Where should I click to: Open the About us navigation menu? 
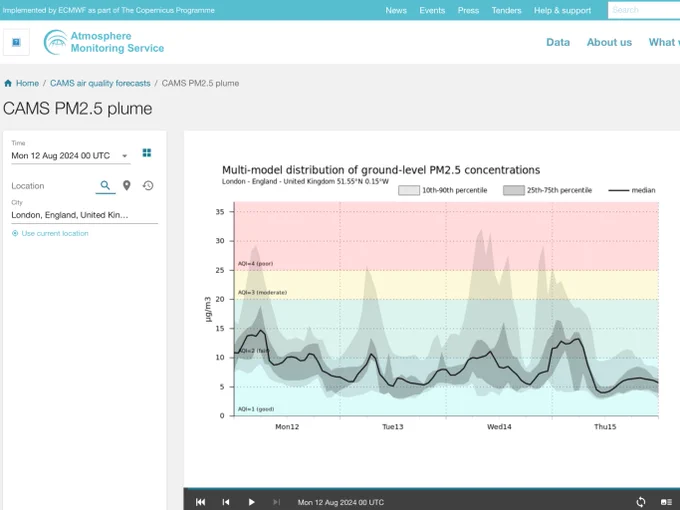tap(609, 42)
